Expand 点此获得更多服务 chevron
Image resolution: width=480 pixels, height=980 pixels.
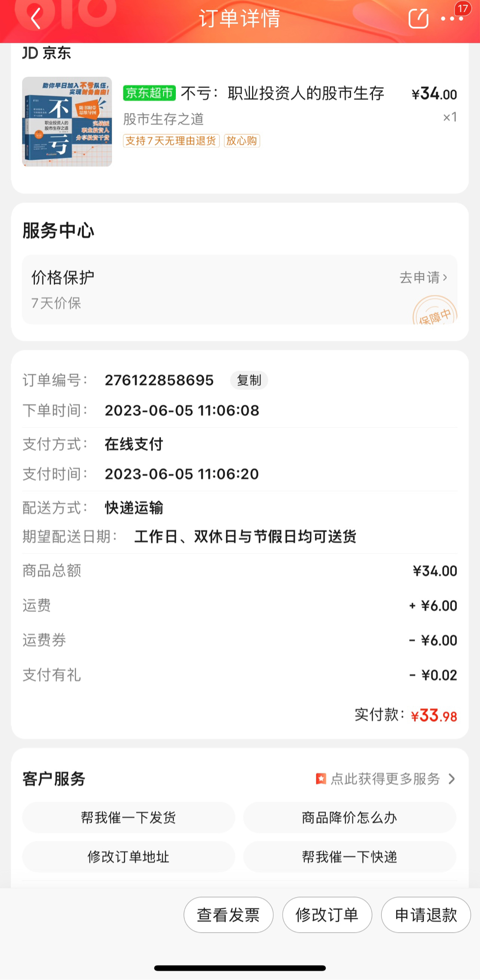pyautogui.click(x=451, y=779)
